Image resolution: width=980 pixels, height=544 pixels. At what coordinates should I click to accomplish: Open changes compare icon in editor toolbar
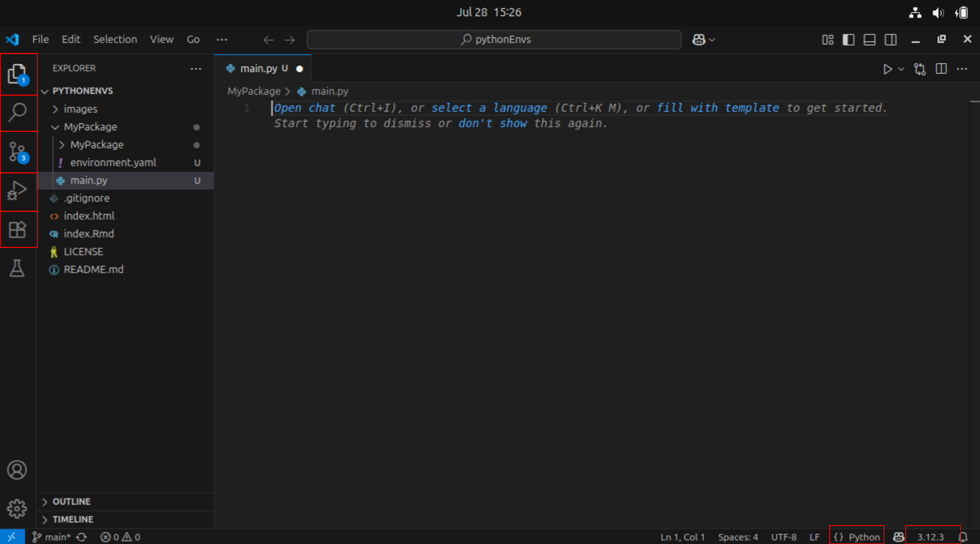pos(920,69)
